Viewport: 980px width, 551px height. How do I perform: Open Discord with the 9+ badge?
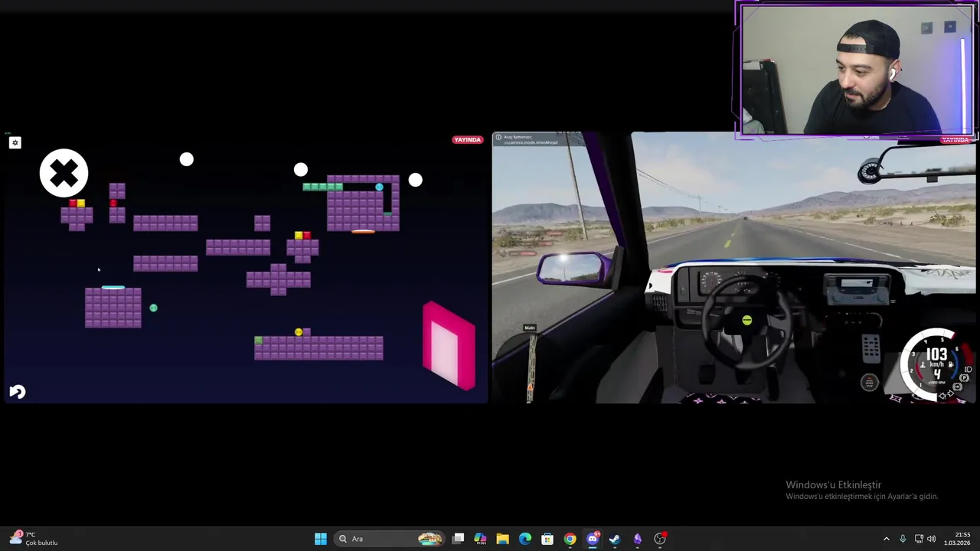[x=593, y=539]
